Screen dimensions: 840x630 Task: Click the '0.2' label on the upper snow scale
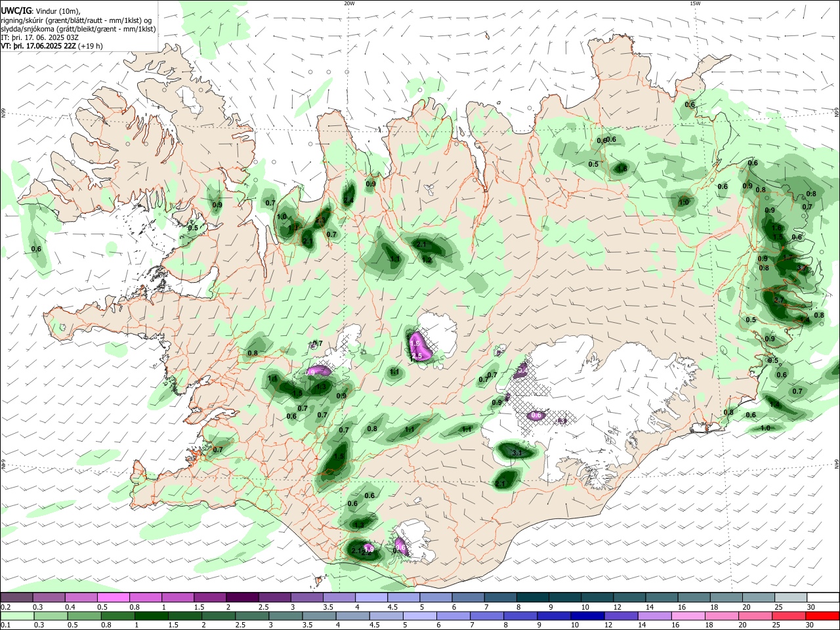(x=6, y=607)
